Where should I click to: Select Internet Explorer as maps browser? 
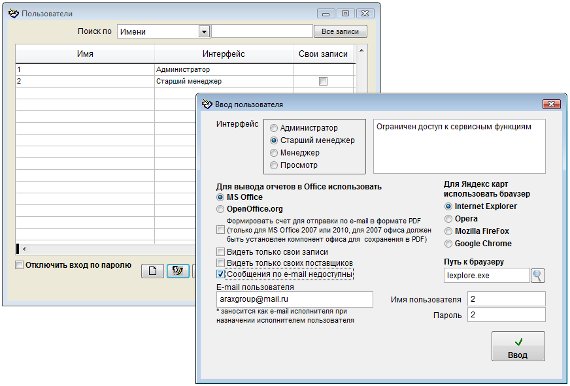(448, 206)
